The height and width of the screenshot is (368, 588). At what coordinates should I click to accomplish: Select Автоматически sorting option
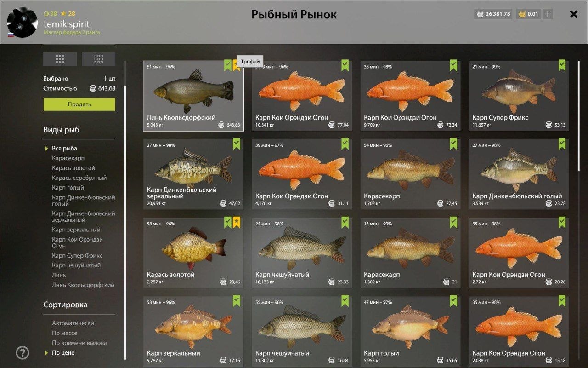[x=73, y=323]
